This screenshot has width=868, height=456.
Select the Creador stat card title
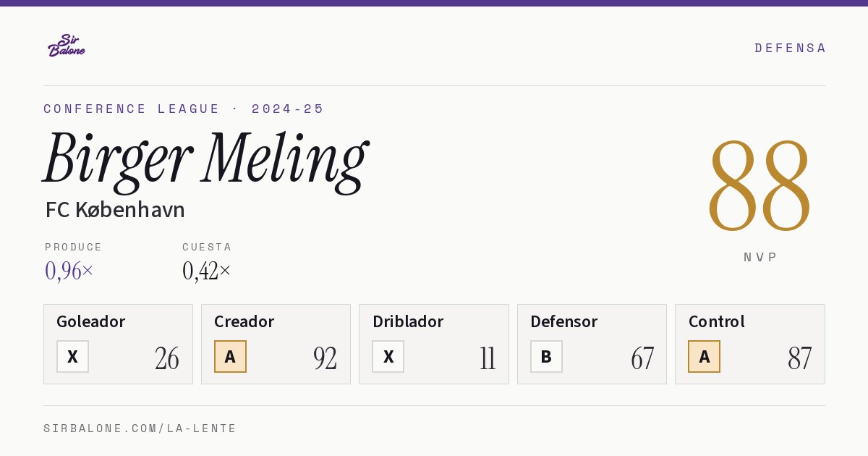click(244, 321)
